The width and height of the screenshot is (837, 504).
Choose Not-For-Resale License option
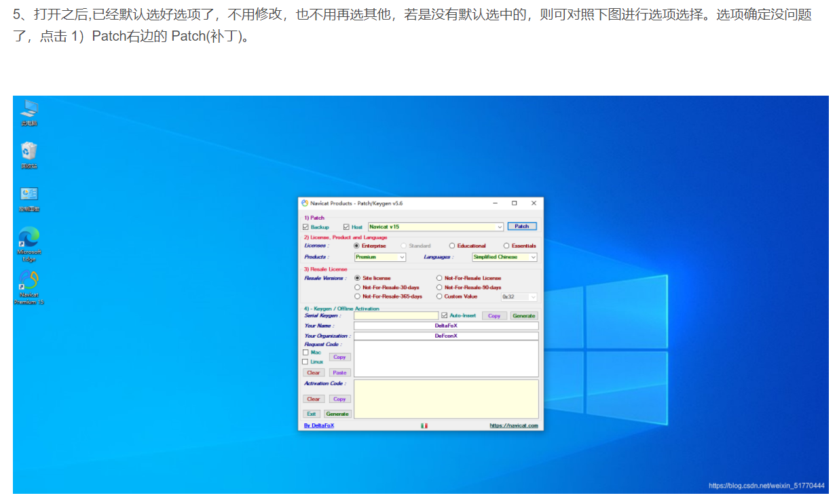tap(439, 278)
